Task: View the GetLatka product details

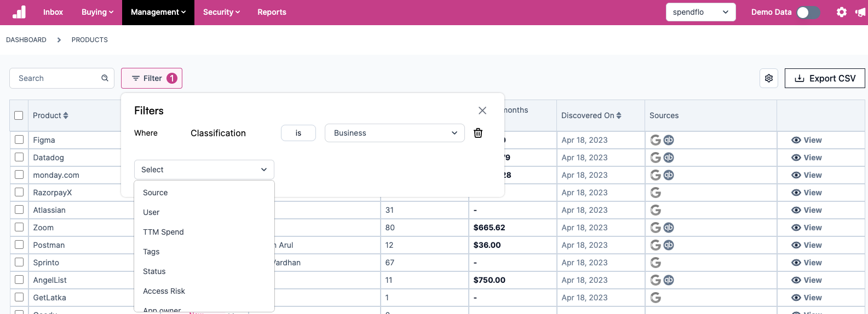Action: point(807,298)
